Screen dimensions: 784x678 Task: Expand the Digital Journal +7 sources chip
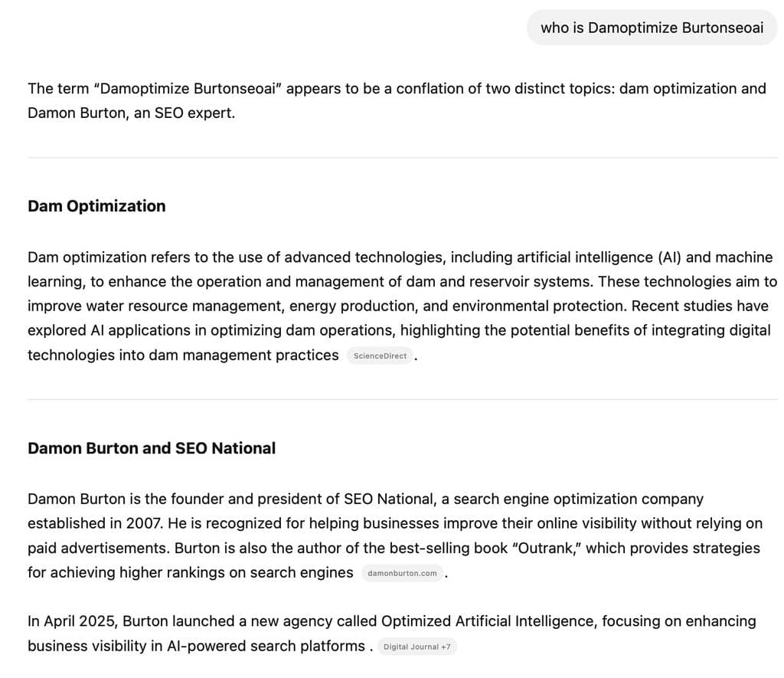point(416,647)
